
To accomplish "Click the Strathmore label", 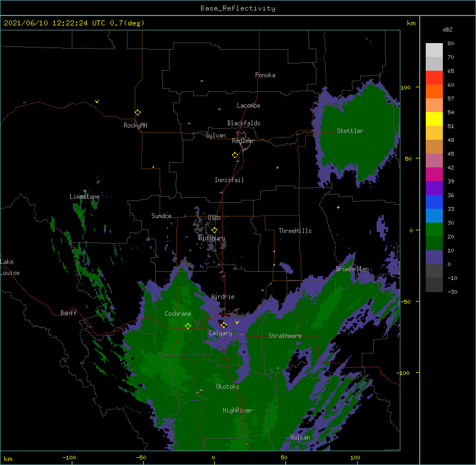I will pos(285,336).
